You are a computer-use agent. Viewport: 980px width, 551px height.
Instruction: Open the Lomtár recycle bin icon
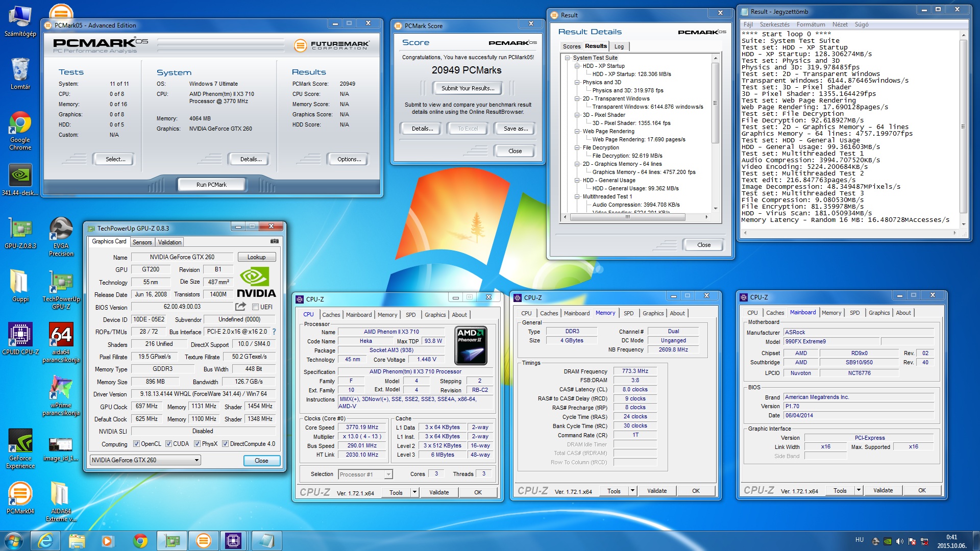20,73
